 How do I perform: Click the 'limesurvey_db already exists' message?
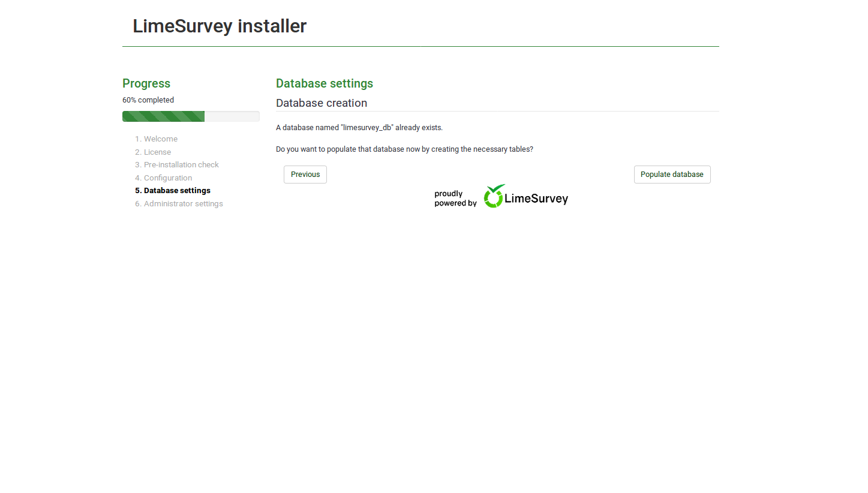coord(359,128)
